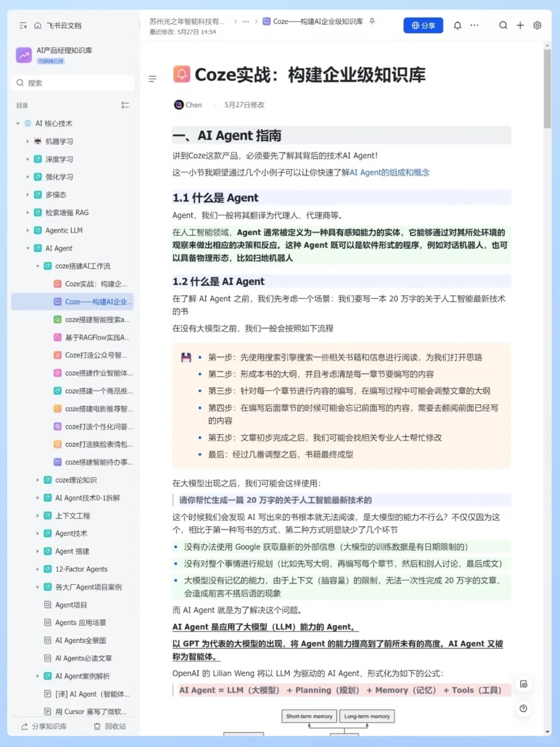560x747 pixels.
Task: Expand the coze理论知识 tree node
Action: click(37, 480)
